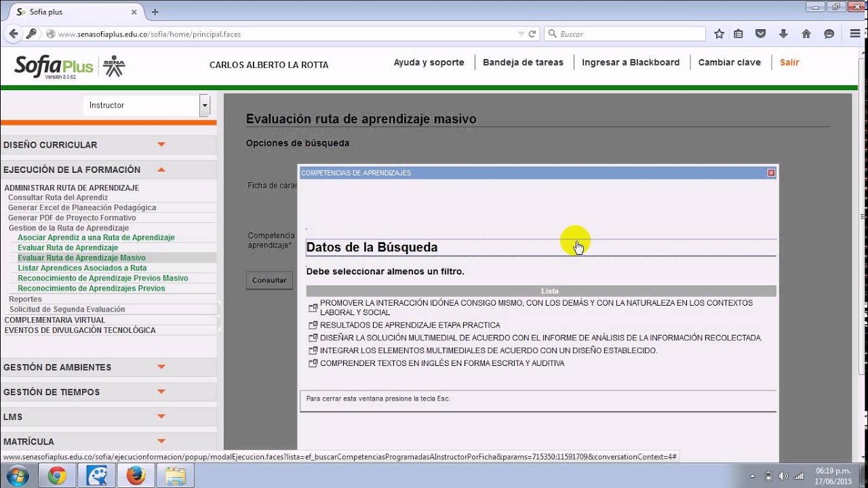Open the bookmarks list icon in toolbar
This screenshot has width=868, height=488.
tap(738, 34)
